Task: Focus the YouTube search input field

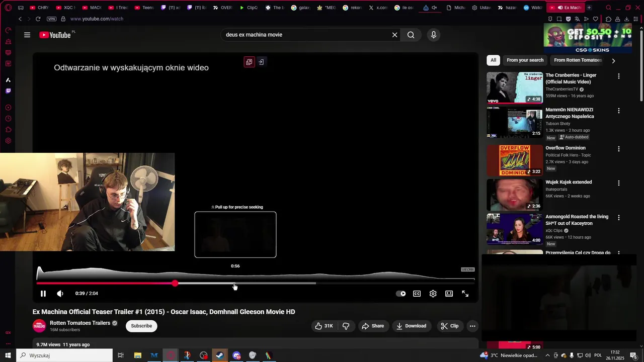Action: pyautogui.click(x=307, y=35)
